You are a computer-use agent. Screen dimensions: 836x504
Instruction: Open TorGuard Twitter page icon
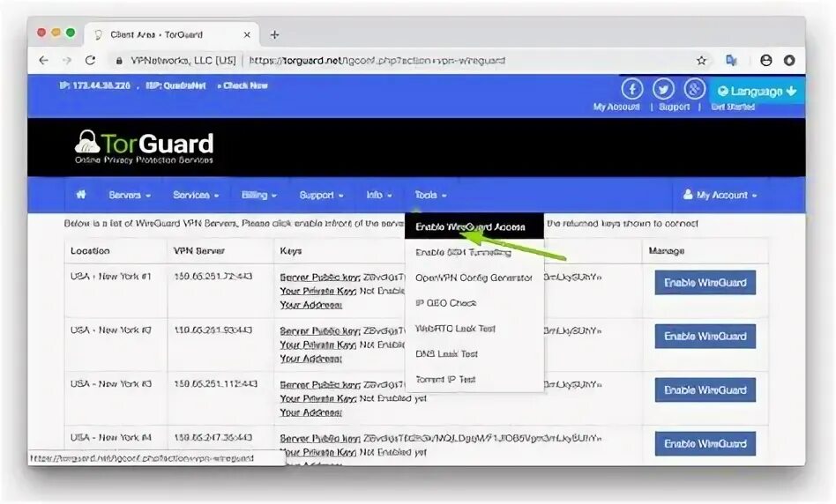point(663,88)
